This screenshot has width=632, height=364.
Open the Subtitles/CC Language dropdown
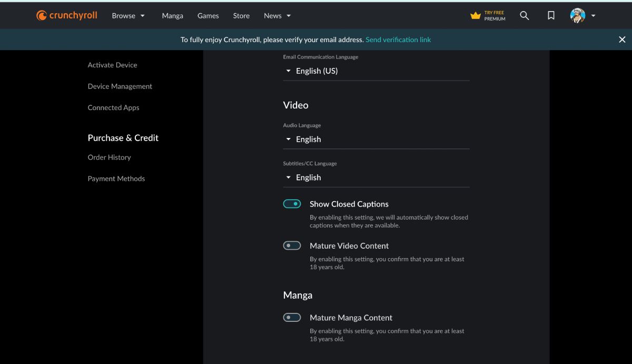[376, 178]
